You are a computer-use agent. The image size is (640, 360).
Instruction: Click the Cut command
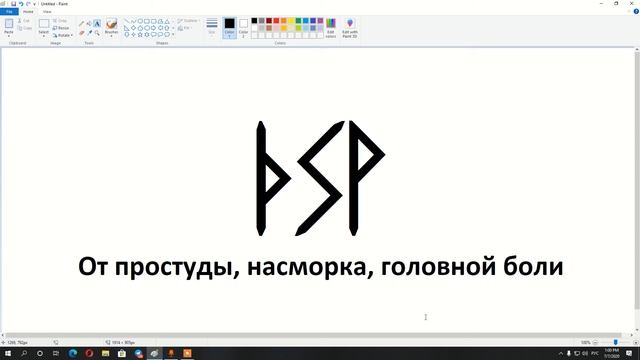coord(24,20)
